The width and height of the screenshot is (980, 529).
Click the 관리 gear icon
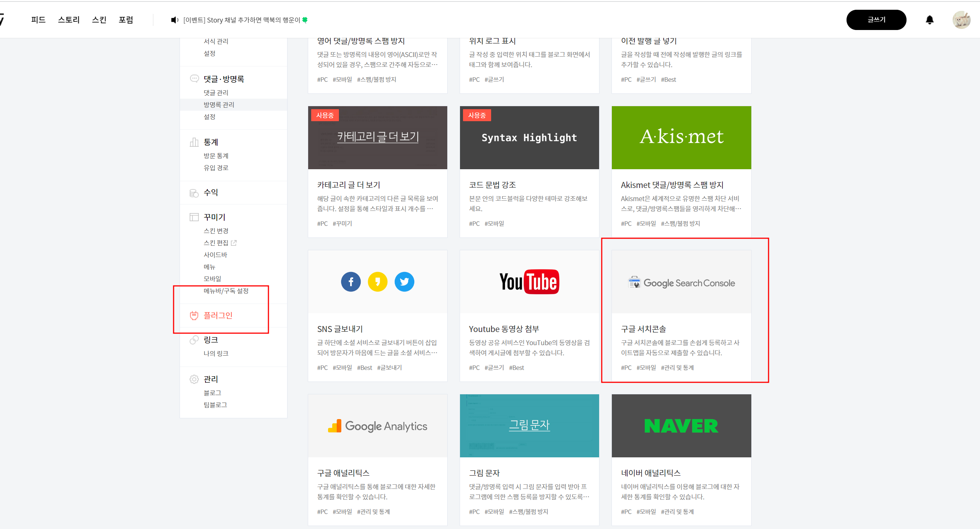tap(194, 379)
